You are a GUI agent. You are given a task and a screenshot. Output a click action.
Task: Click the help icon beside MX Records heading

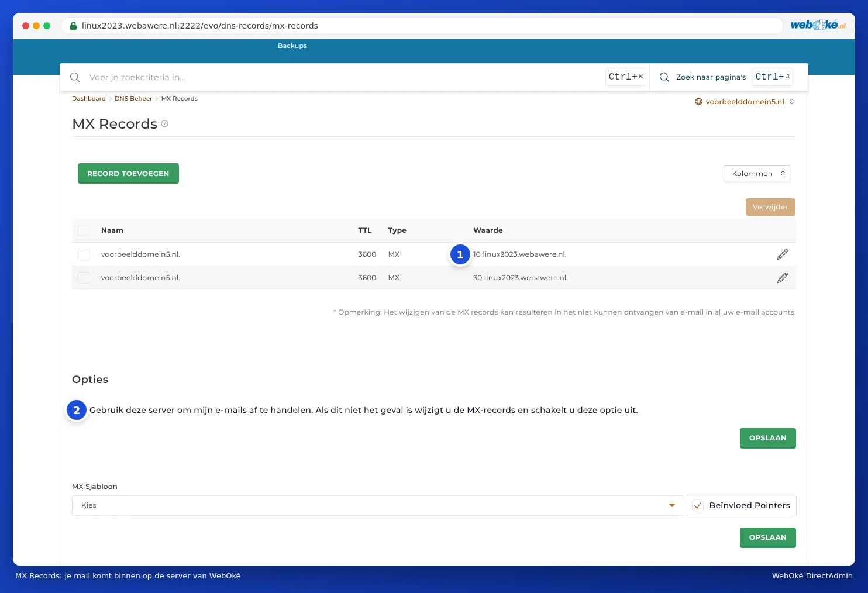click(x=165, y=124)
